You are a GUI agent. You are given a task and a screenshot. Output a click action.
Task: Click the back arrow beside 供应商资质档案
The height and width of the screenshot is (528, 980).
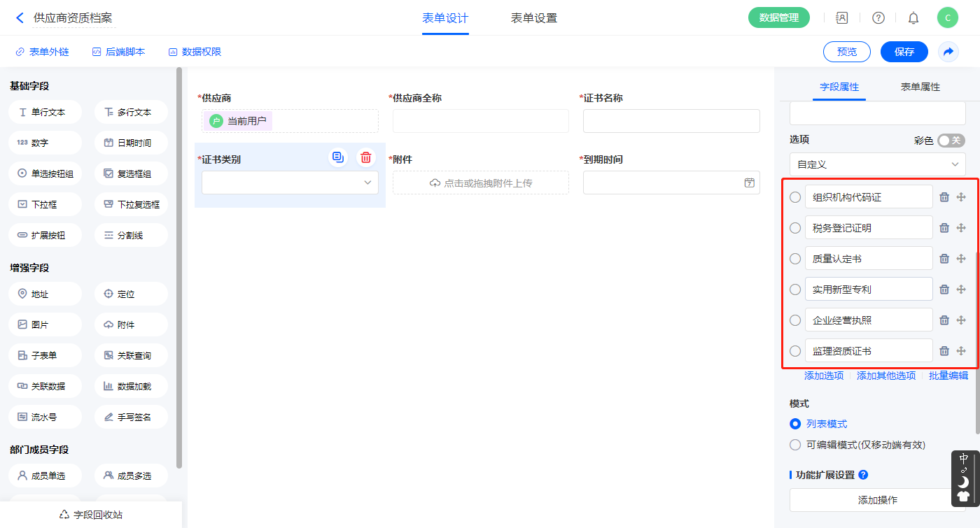[20, 18]
